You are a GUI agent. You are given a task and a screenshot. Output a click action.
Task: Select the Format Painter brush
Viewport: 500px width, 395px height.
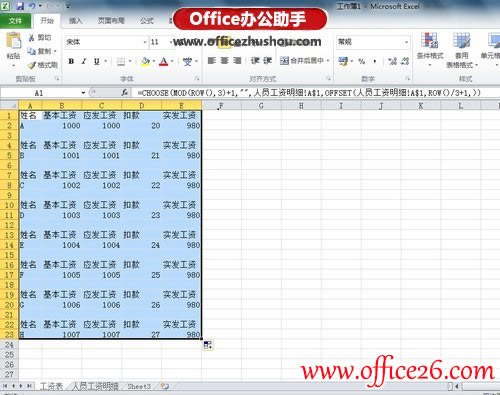point(32,65)
